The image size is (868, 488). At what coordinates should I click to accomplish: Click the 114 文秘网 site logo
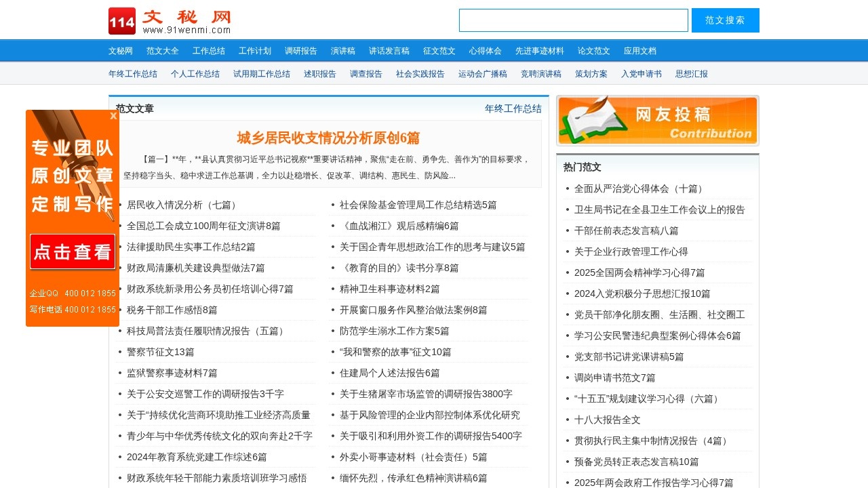170,20
